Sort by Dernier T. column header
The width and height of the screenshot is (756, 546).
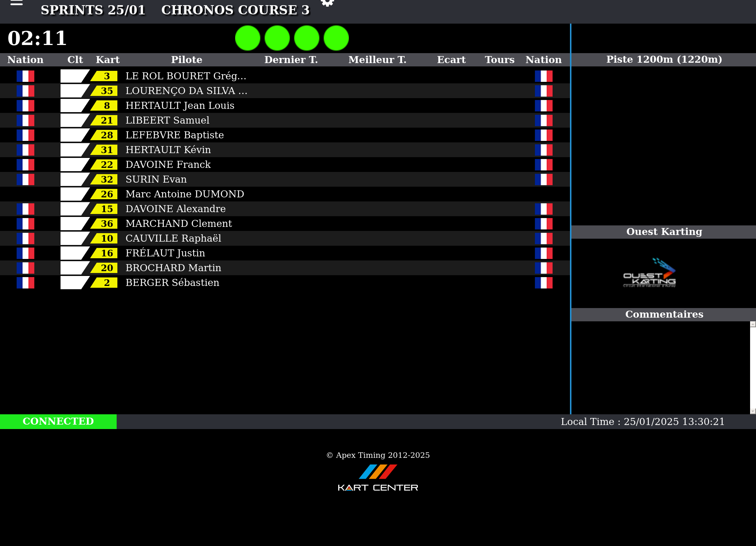(291, 60)
